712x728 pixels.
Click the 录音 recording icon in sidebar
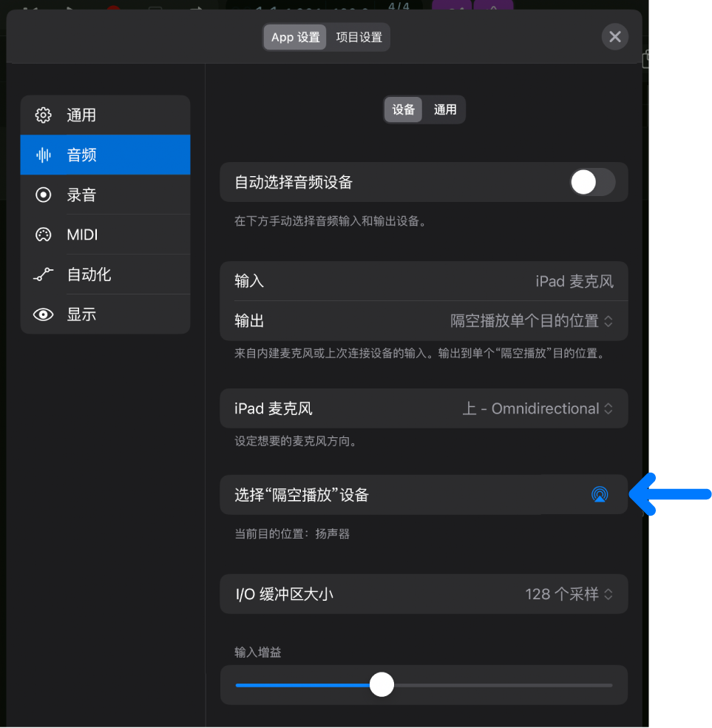click(43, 195)
